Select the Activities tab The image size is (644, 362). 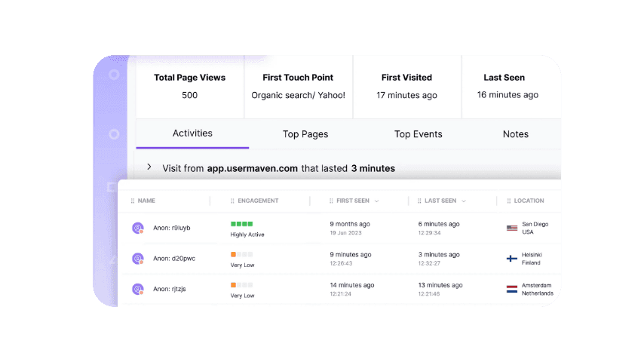click(x=192, y=133)
